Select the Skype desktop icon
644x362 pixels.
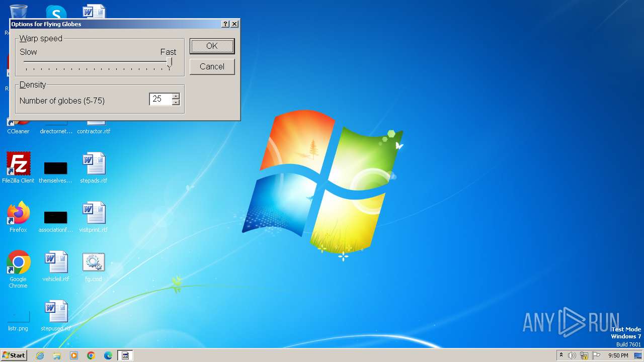pos(56,13)
